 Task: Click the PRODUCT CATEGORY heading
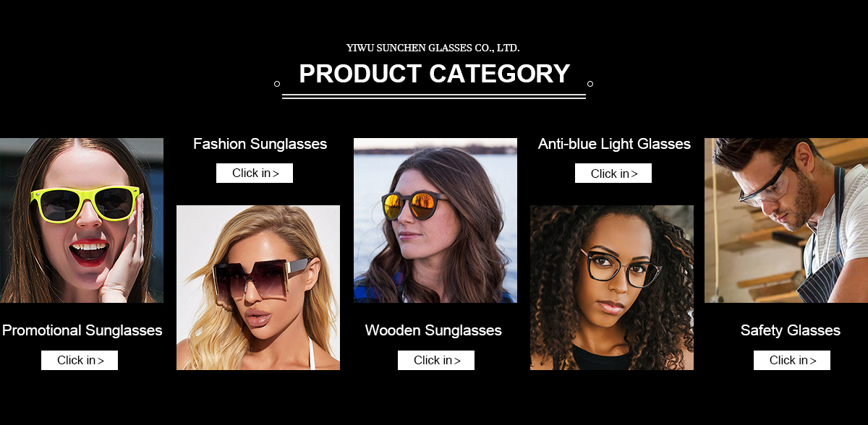tap(435, 74)
